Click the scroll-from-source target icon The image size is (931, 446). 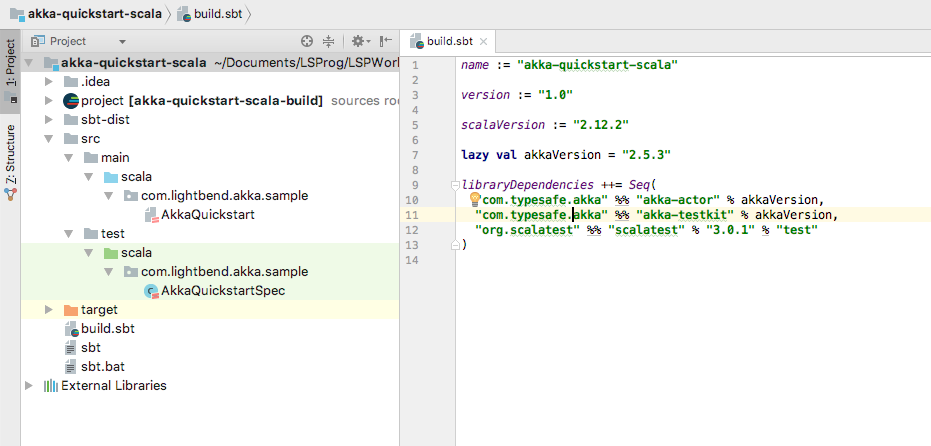306,41
